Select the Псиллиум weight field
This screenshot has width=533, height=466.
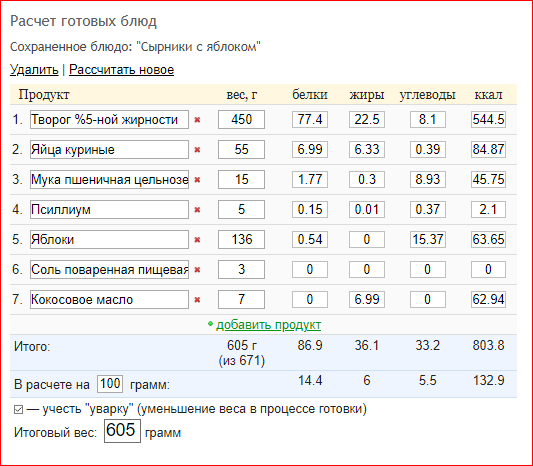point(241,210)
